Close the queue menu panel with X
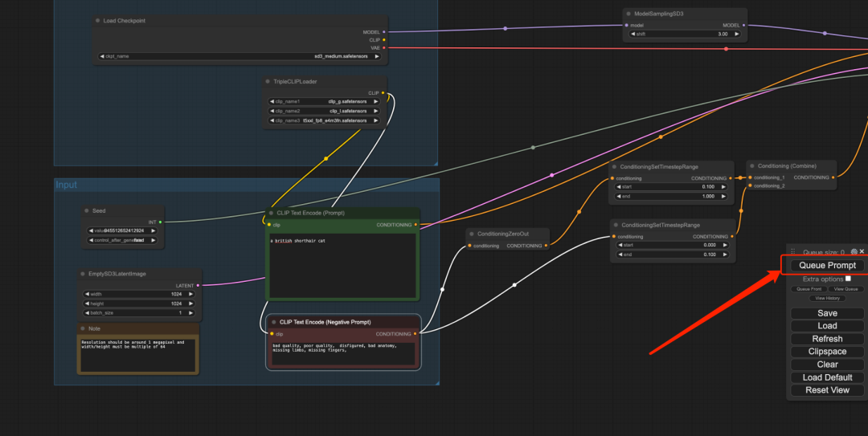The image size is (868, 436). coord(862,252)
